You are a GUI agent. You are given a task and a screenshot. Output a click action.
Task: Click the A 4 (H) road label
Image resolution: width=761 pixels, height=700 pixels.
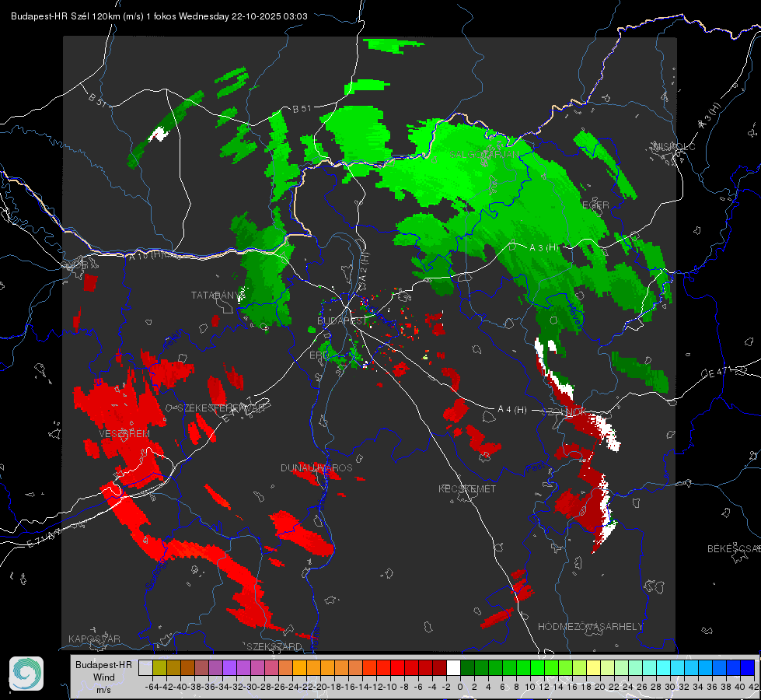click(x=512, y=410)
